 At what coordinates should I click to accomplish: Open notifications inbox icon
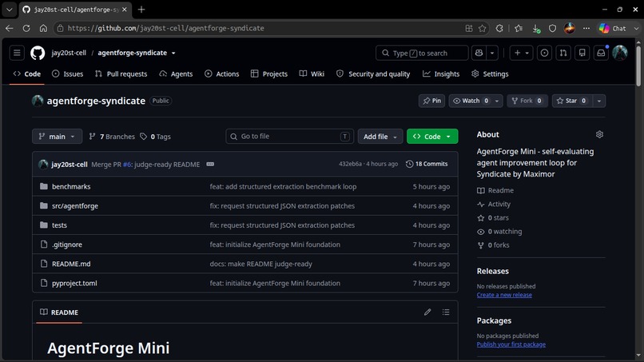coord(601,53)
